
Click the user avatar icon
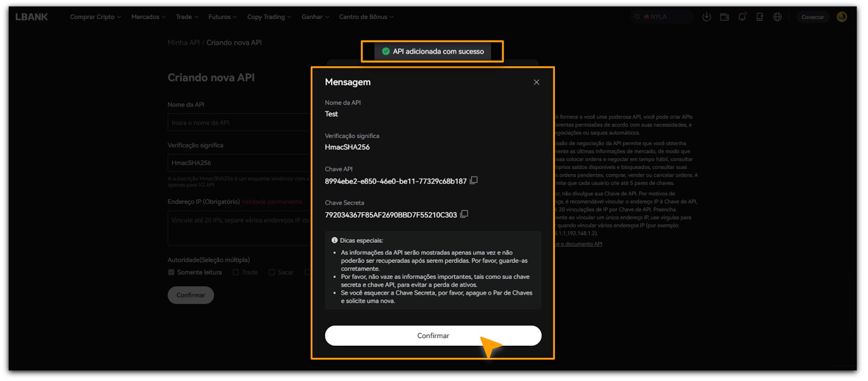tap(841, 17)
